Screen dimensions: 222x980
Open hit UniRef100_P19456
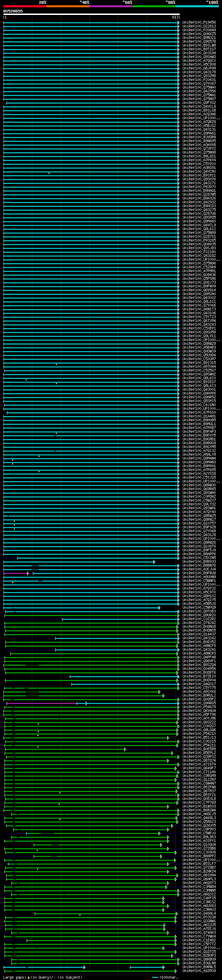199,23
